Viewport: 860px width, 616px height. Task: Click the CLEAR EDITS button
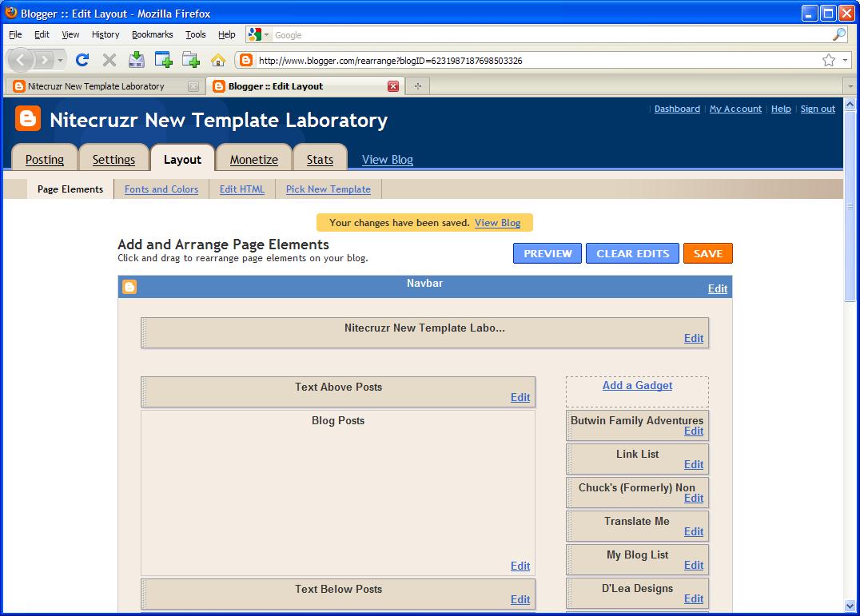click(632, 253)
